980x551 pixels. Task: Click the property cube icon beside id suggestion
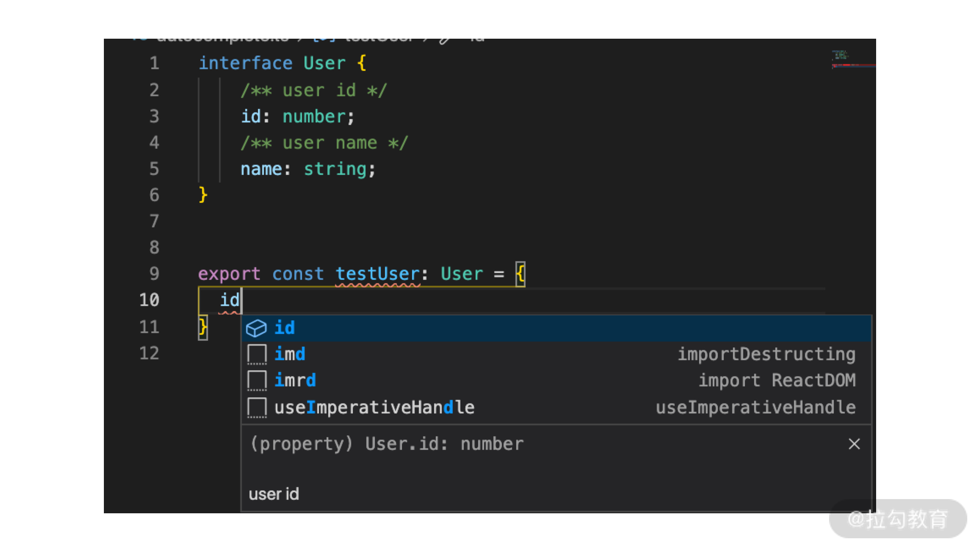coord(256,328)
